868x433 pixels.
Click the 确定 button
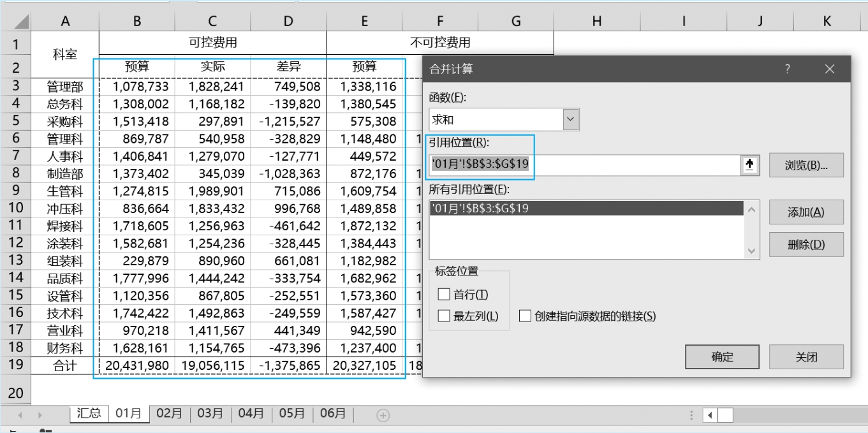(x=722, y=357)
